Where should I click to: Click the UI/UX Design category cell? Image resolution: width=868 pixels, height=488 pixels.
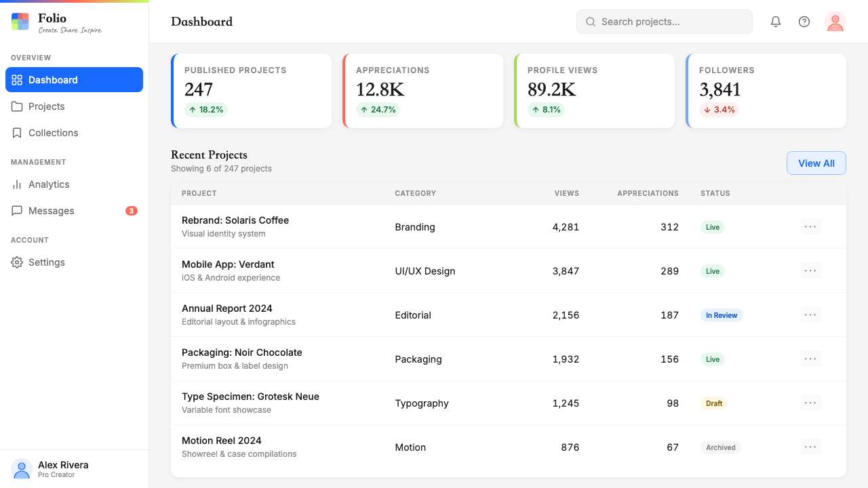point(425,271)
